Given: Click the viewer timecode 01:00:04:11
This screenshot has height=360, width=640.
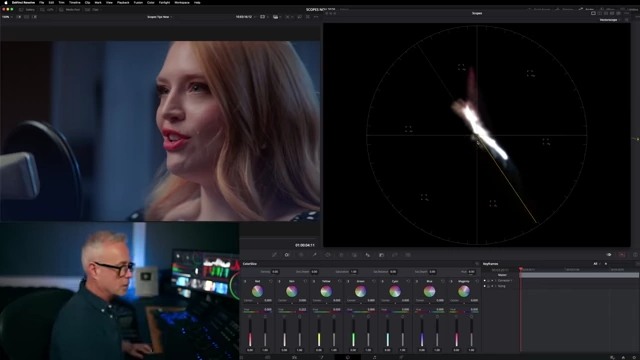Looking at the screenshot, I should point(304,245).
